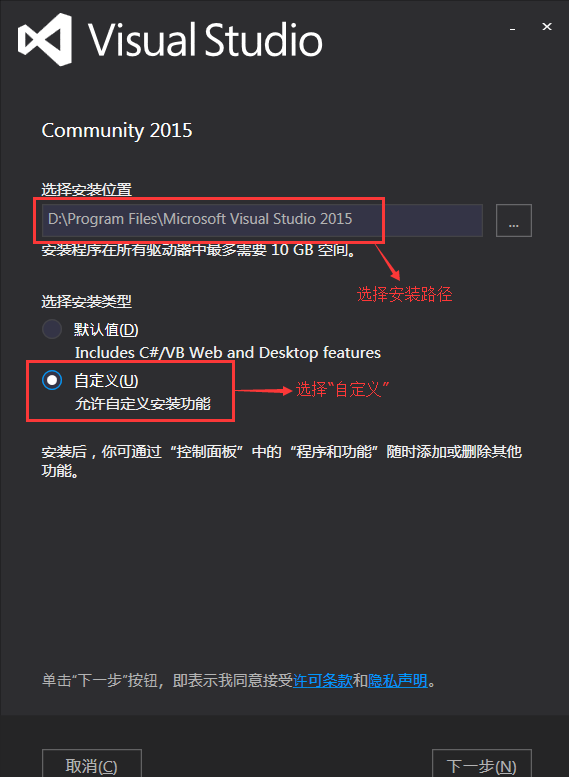Click the 取消(C) button
This screenshot has width=569, height=777.
click(92, 764)
